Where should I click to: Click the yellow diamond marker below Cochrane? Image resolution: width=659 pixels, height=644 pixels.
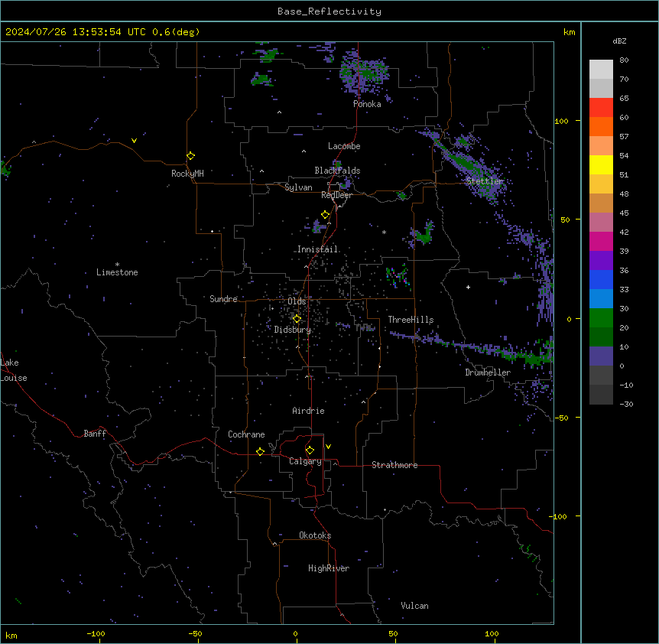[260, 451]
